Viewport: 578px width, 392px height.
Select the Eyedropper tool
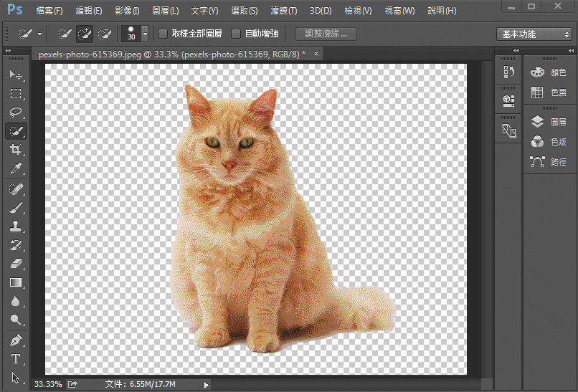pos(16,168)
